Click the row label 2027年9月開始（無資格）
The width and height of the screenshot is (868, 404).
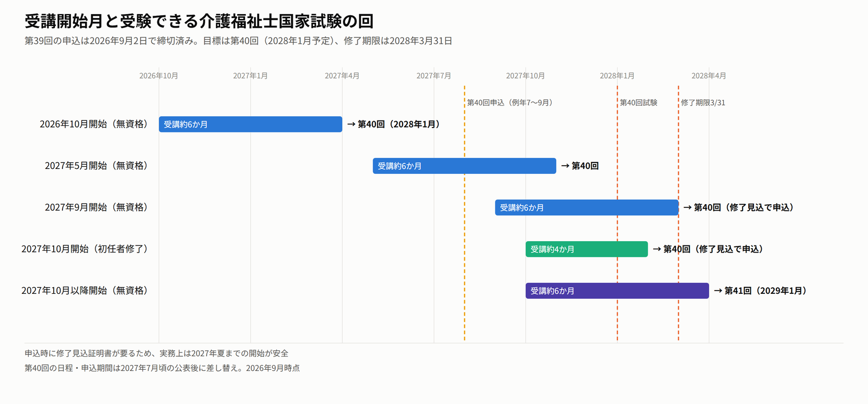point(96,207)
